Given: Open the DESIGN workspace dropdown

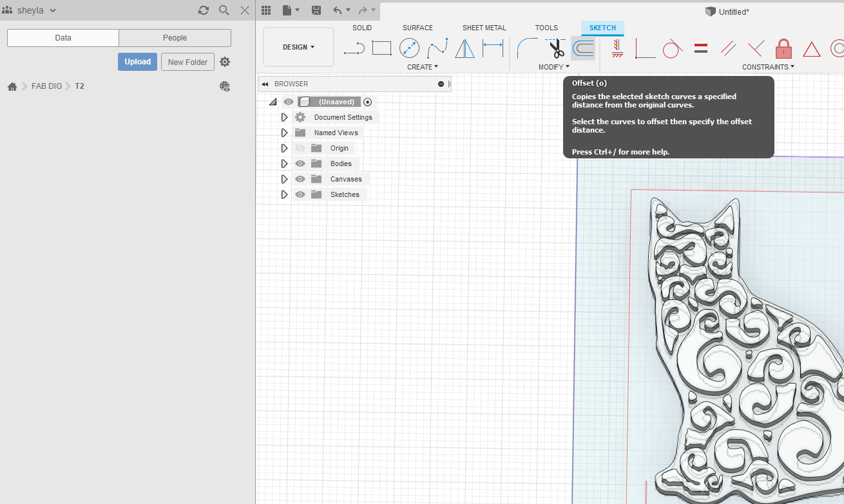Looking at the screenshot, I should tap(299, 47).
